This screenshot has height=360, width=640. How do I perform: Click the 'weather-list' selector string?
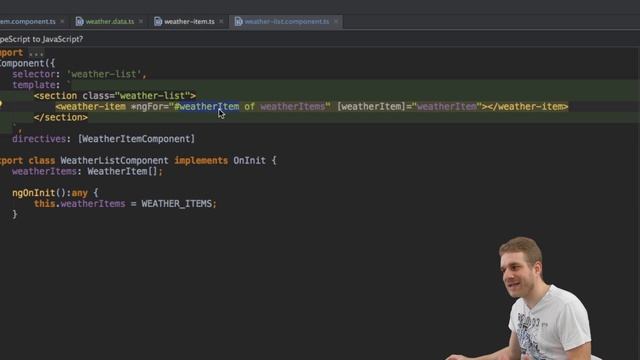(104, 74)
